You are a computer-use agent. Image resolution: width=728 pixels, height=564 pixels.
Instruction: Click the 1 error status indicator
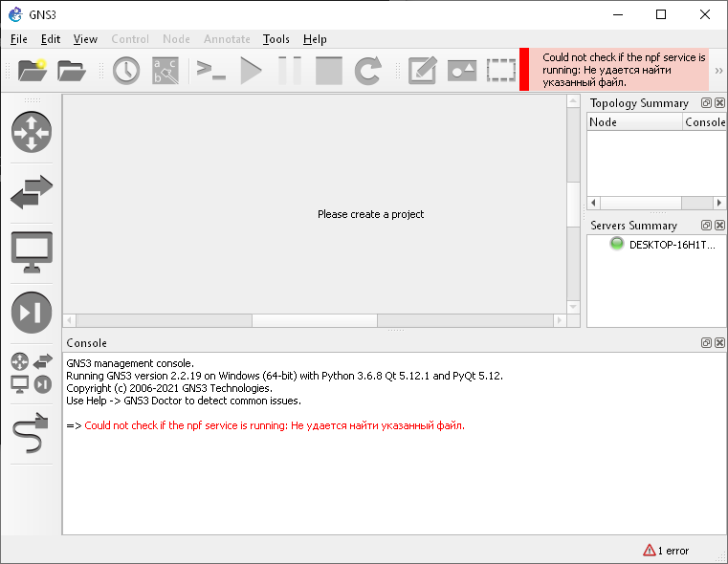coord(666,551)
